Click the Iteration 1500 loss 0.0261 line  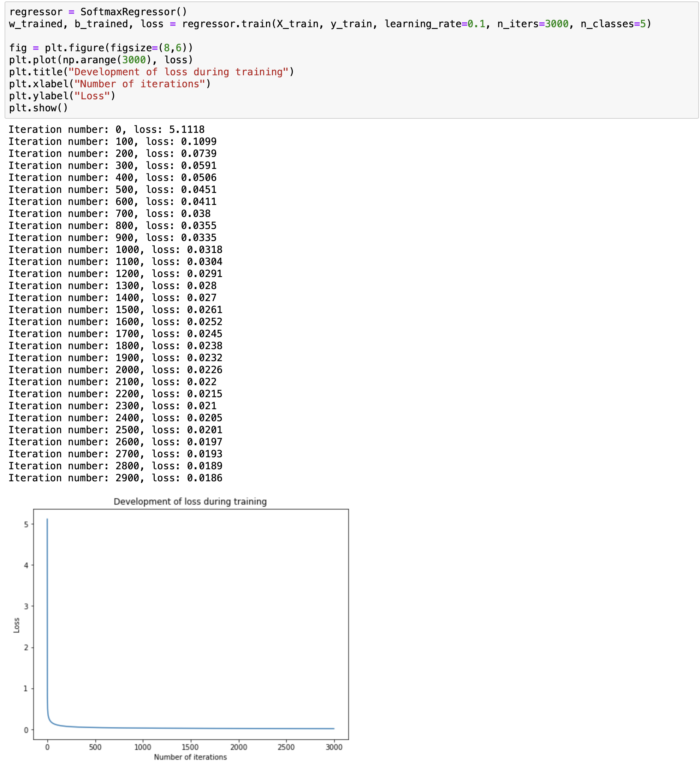click(x=115, y=310)
